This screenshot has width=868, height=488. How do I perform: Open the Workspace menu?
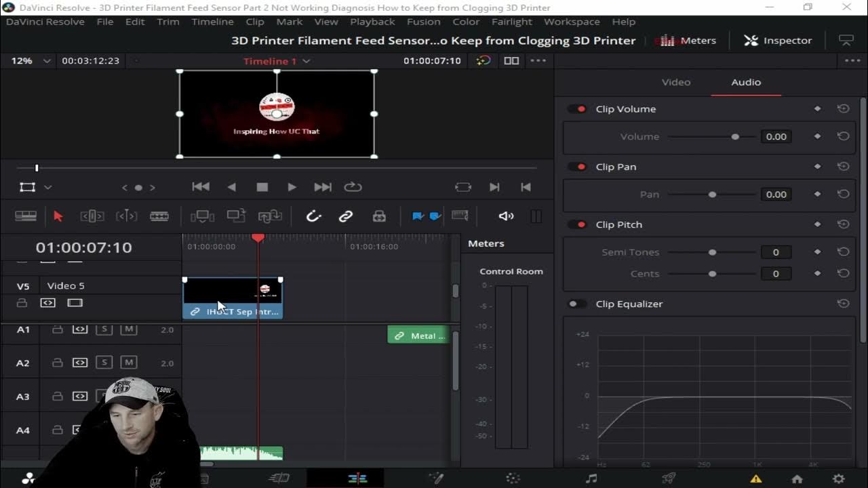click(572, 22)
